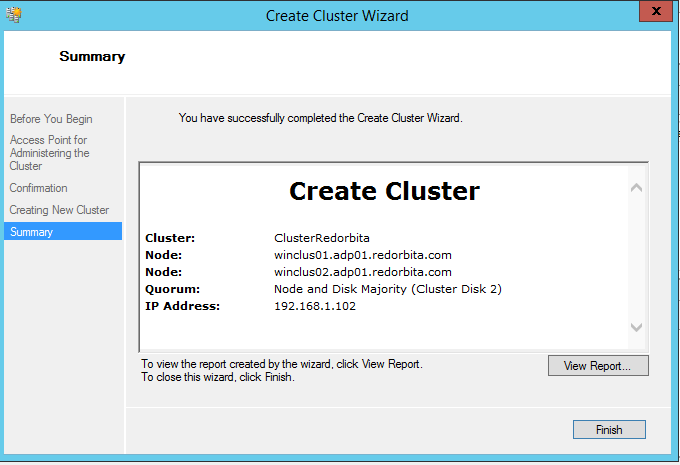Viewport: 680px width, 465px height.
Task: Click the report scrollbar up arrow
Action: tap(636, 188)
